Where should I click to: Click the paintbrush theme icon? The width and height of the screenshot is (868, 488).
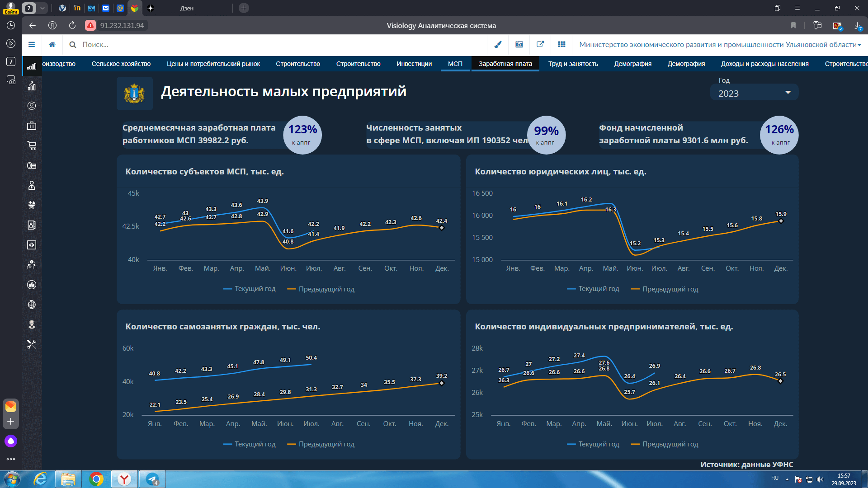click(x=498, y=44)
